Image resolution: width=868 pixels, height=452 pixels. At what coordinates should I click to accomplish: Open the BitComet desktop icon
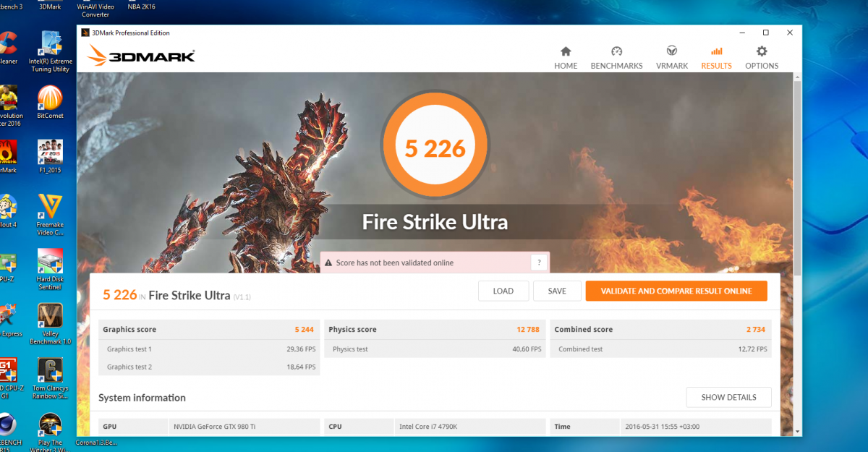coord(50,102)
